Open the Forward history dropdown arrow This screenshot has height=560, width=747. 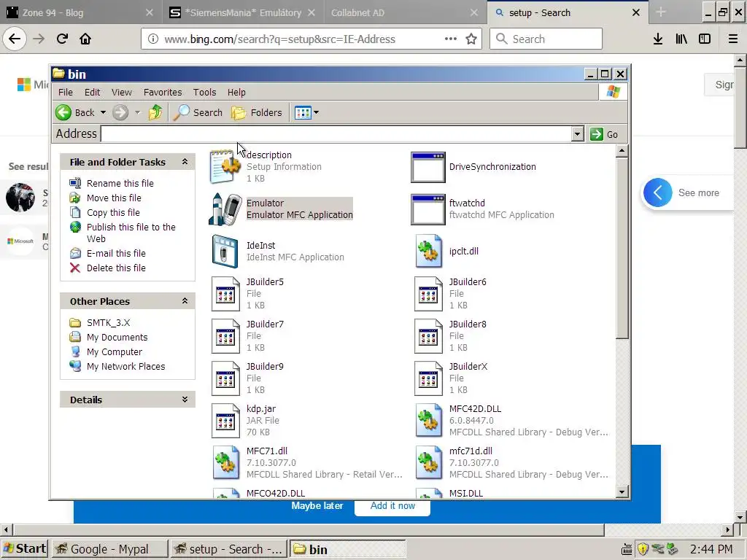click(x=138, y=113)
